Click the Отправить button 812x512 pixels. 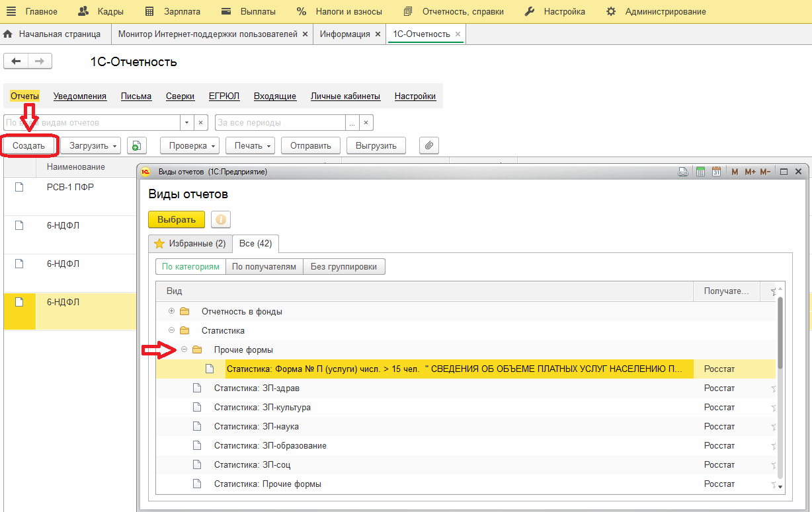[311, 146]
